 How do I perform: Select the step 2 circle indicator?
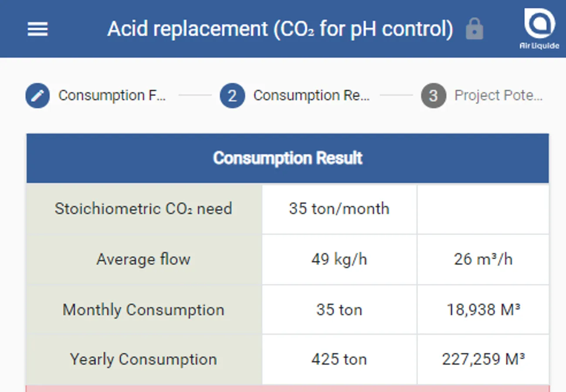232,95
